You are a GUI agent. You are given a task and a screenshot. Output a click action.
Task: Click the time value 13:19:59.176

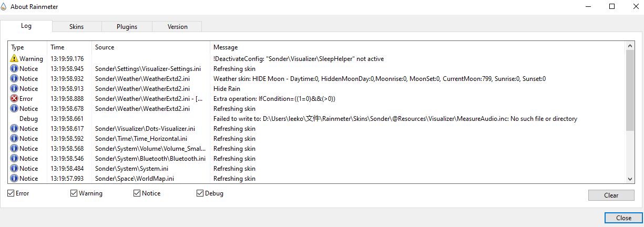(x=67, y=59)
